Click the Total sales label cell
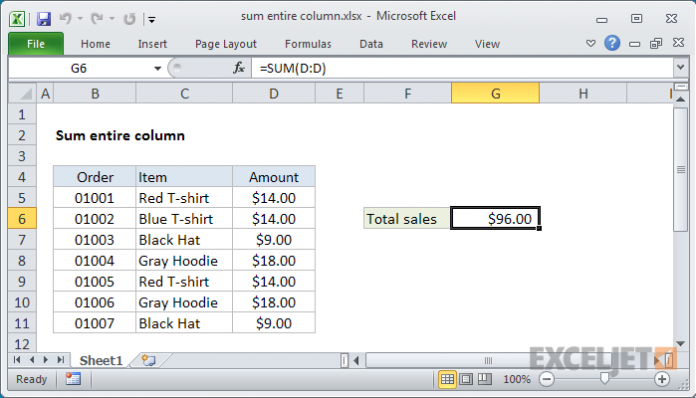The image size is (696, 398). tap(407, 219)
